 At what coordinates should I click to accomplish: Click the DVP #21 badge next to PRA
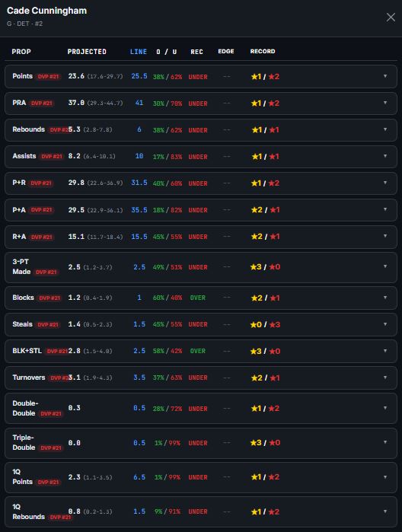click(42, 104)
